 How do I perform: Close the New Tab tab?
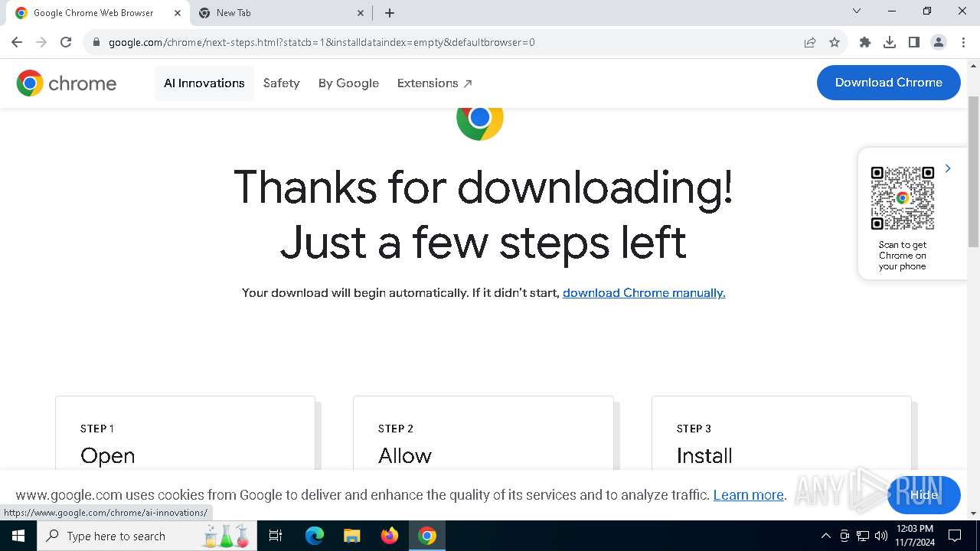tap(361, 13)
